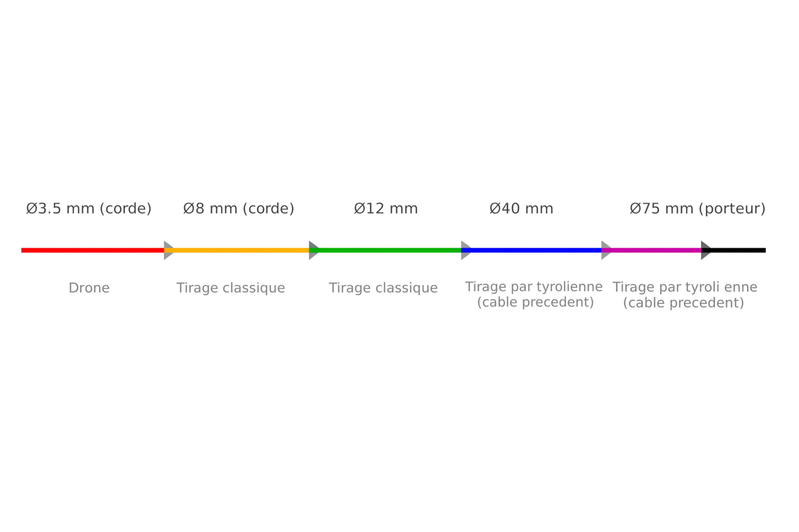This screenshot has width=799, height=532.
Task: Click Tirage classique under the green segment
Action: pos(383,288)
